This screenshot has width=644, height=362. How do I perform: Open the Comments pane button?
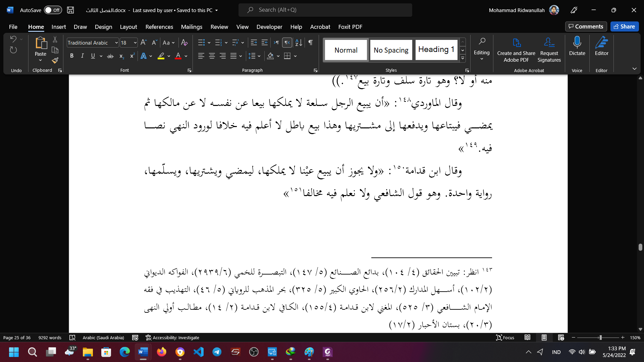click(586, 26)
